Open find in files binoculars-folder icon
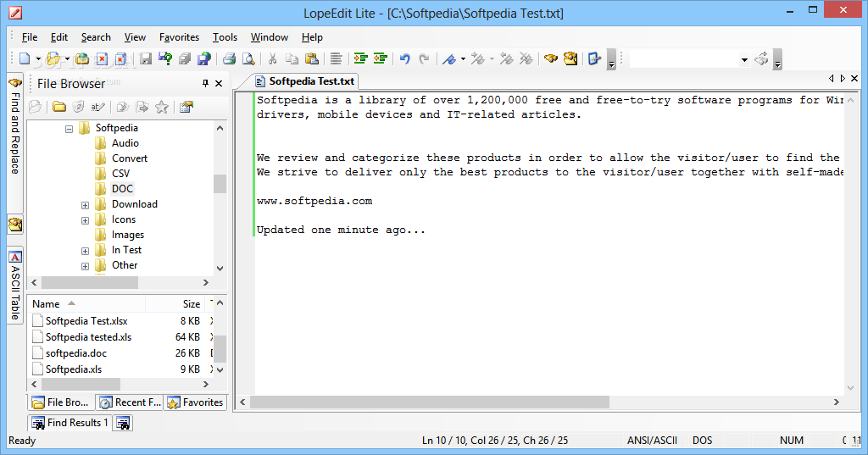Image resolution: width=868 pixels, height=455 pixels. tap(570, 58)
